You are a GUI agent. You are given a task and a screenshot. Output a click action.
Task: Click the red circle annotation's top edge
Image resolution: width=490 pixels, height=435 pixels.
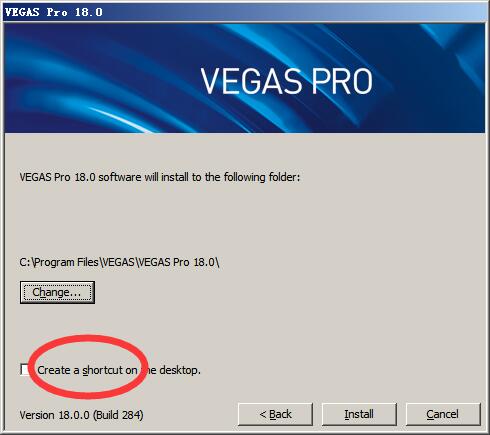click(x=87, y=339)
